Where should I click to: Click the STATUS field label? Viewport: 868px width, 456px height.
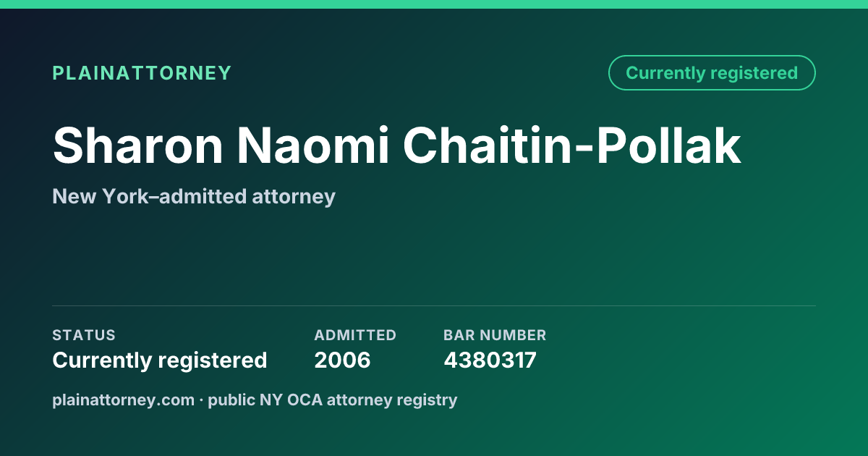[x=84, y=335]
